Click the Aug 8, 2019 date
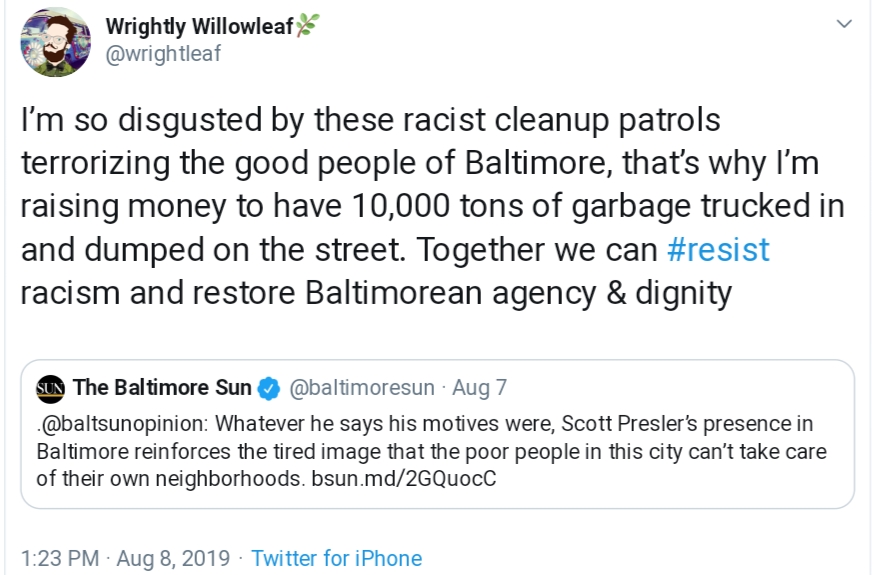The width and height of the screenshot is (875, 575). tap(173, 558)
